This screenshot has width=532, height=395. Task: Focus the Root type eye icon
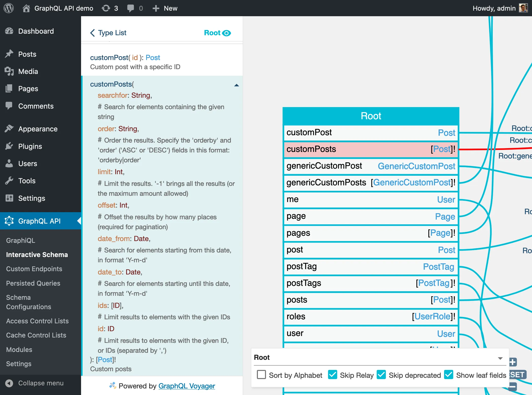[226, 33]
